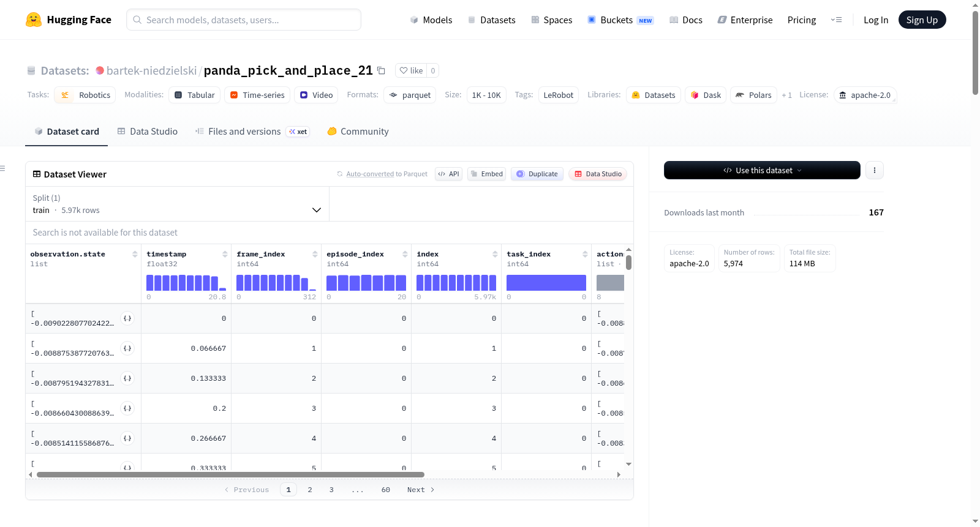Filter by the Robotics task tag
This screenshot has height=527, width=980.
85,95
